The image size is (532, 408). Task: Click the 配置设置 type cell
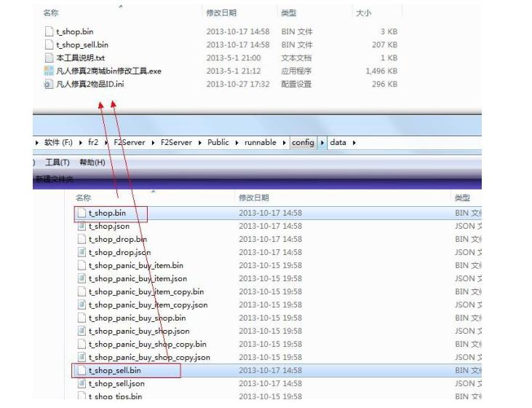pos(296,84)
